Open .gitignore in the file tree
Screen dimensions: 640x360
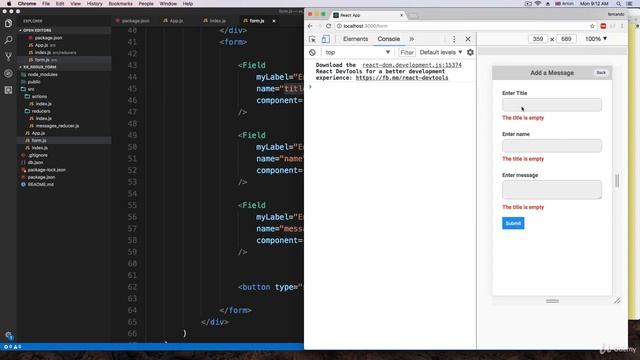coord(38,156)
